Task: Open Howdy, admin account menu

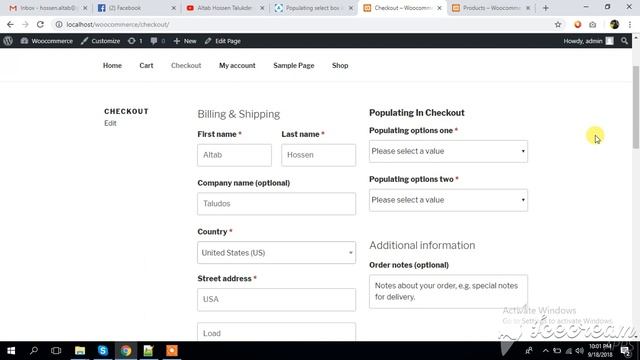Action: click(x=588, y=41)
